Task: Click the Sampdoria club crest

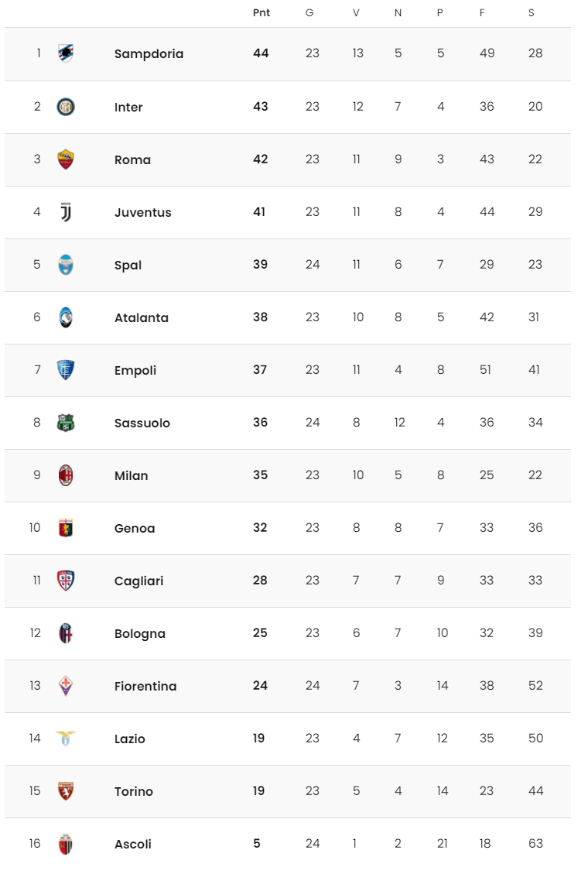Action: click(x=66, y=53)
